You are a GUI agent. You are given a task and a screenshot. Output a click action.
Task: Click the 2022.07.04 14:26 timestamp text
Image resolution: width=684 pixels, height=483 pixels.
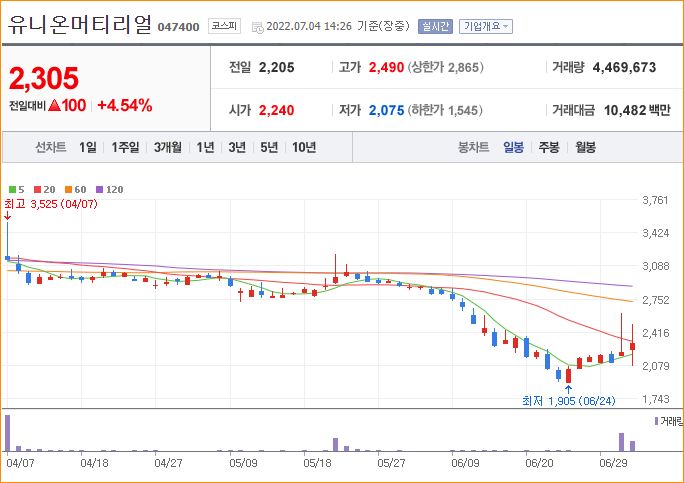tap(309, 26)
